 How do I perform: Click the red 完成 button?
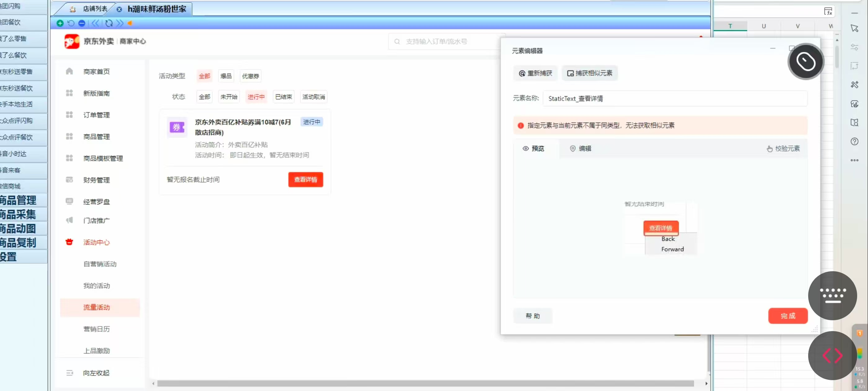click(x=788, y=316)
